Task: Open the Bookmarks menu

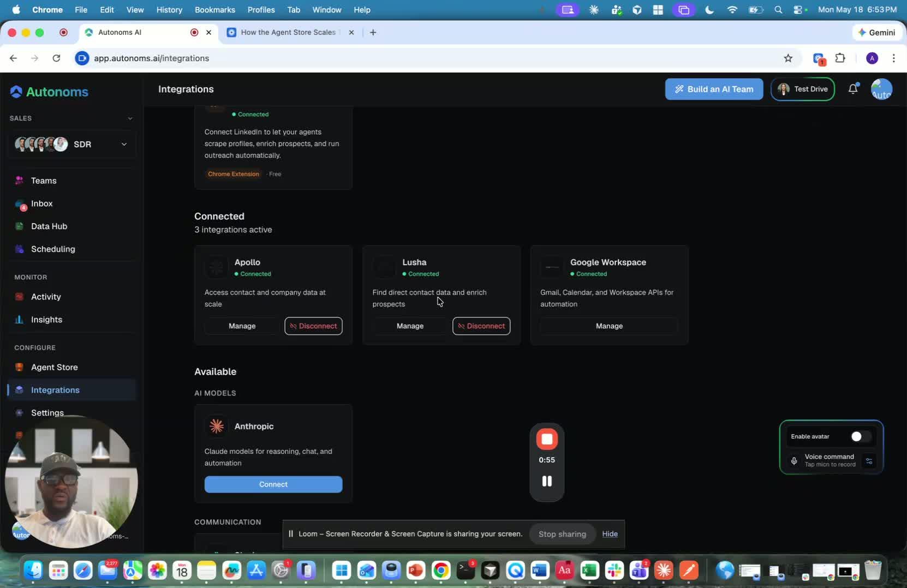Action: [215, 10]
